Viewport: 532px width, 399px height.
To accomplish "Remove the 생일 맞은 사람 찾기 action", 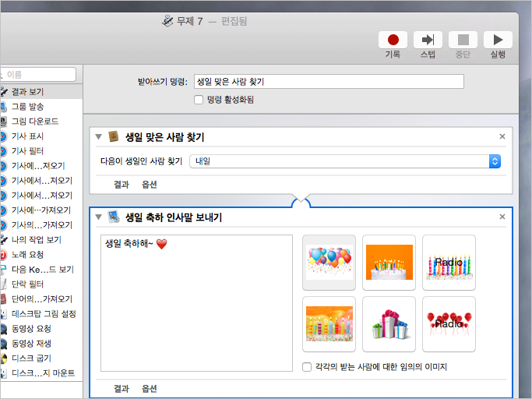I will (x=502, y=136).
